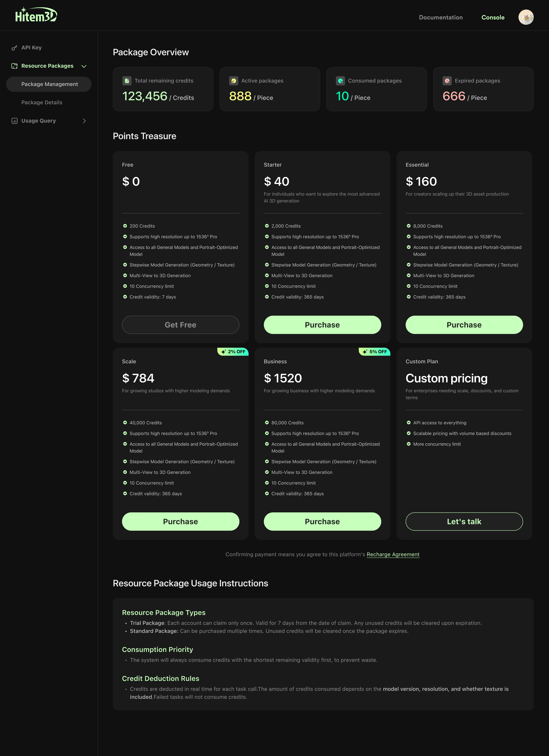Click the Resource Packages sidebar icon
Screen dimensions: 549x756
tap(14, 66)
